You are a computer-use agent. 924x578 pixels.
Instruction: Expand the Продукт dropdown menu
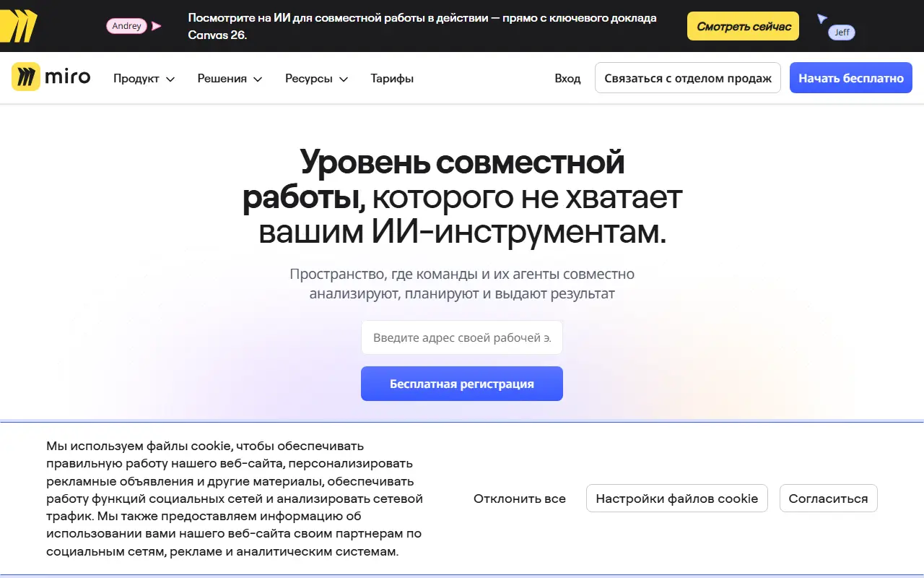coord(144,79)
